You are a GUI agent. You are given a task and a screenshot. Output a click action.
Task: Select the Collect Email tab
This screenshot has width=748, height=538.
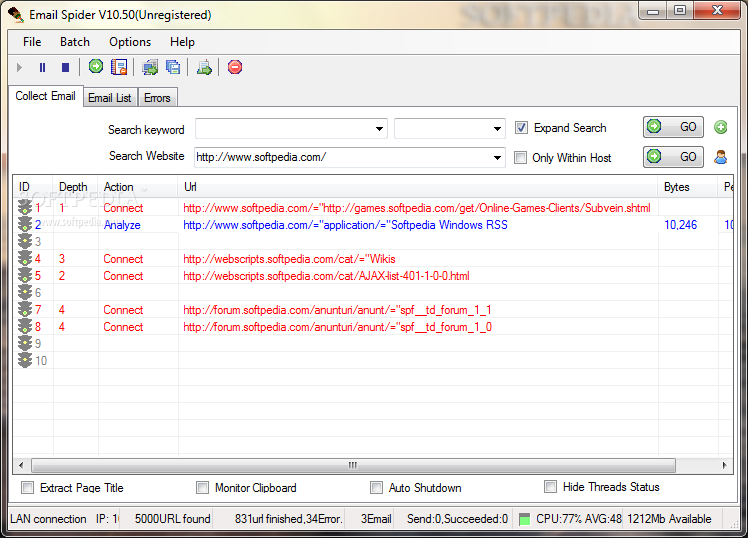click(x=45, y=96)
